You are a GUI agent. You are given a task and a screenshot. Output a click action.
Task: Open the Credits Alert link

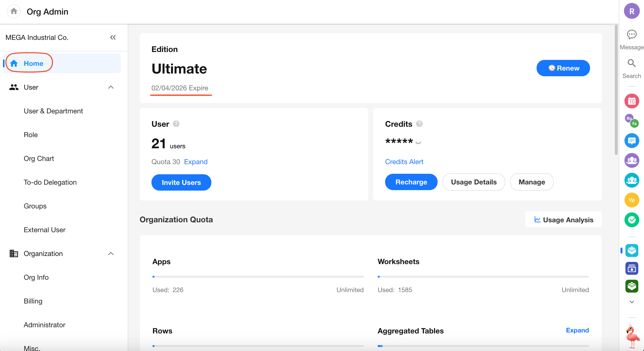point(404,162)
